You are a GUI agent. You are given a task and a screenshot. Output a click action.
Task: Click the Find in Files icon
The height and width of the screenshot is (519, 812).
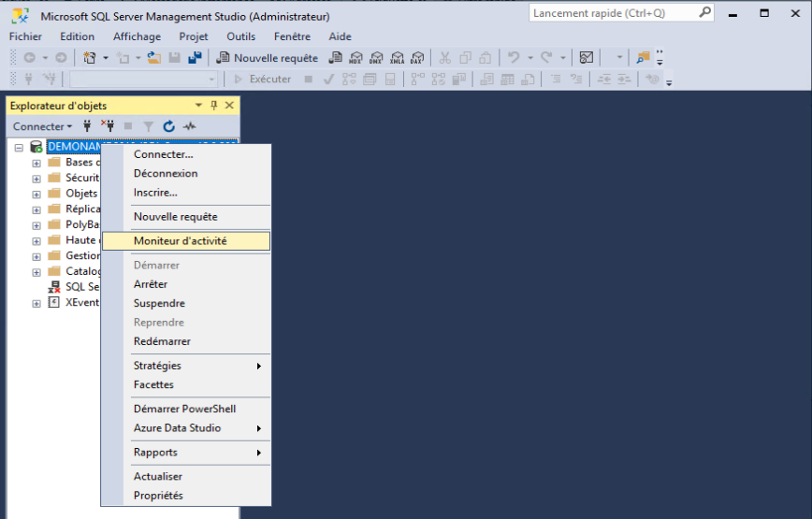[x=644, y=57]
